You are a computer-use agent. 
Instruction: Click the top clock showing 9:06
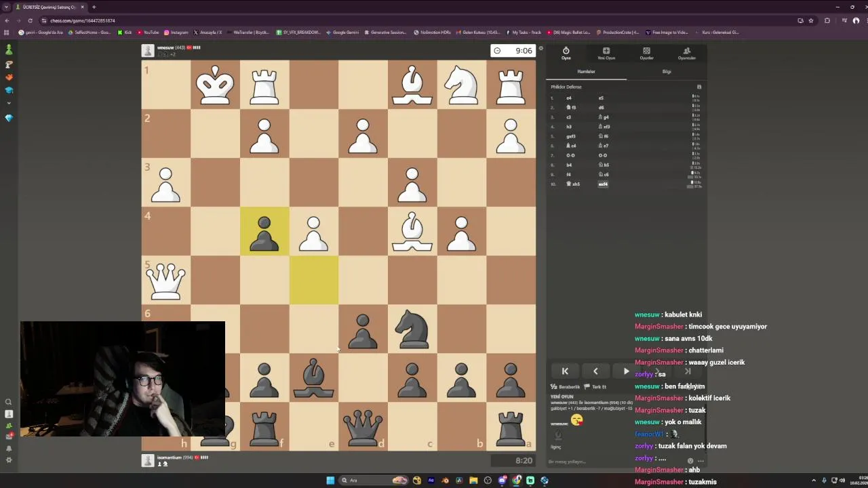[x=513, y=51]
